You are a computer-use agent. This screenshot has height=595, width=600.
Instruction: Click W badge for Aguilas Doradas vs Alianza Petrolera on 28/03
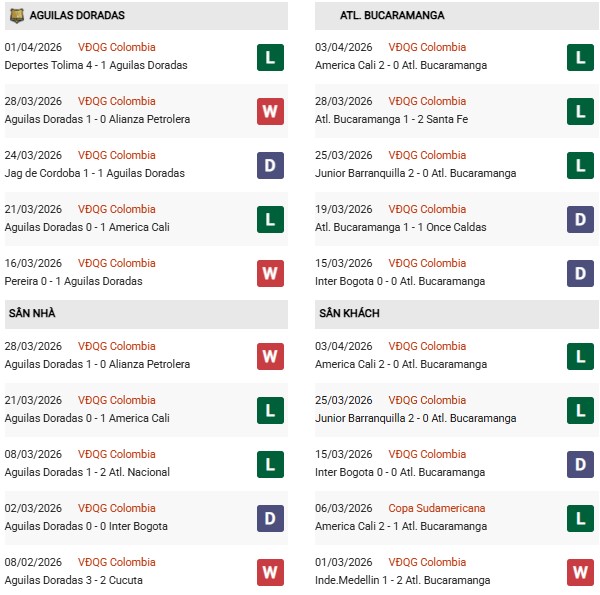270,111
